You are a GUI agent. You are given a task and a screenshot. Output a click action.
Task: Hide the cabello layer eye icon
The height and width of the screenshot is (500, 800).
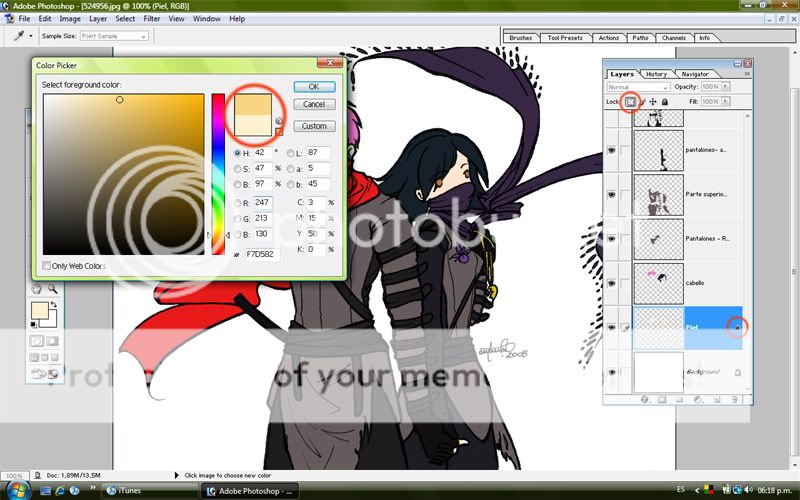click(611, 283)
